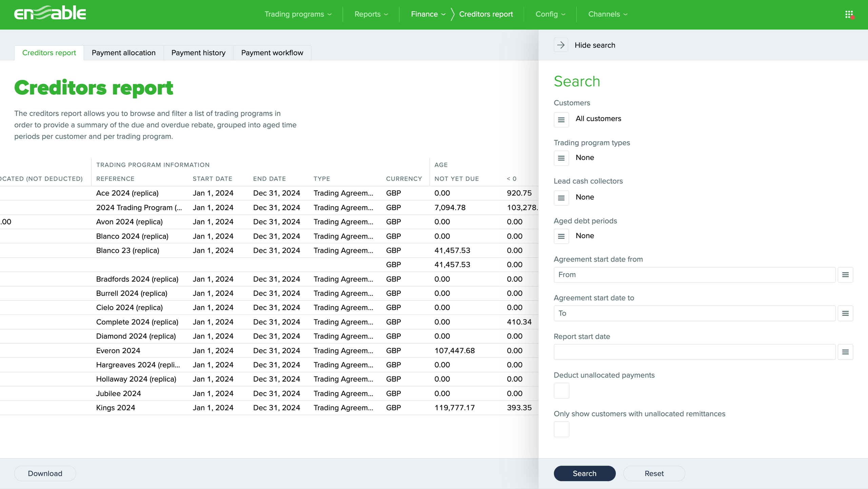Click Creditors report breadcrumb in header
This screenshot has width=868, height=489.
[x=486, y=14]
